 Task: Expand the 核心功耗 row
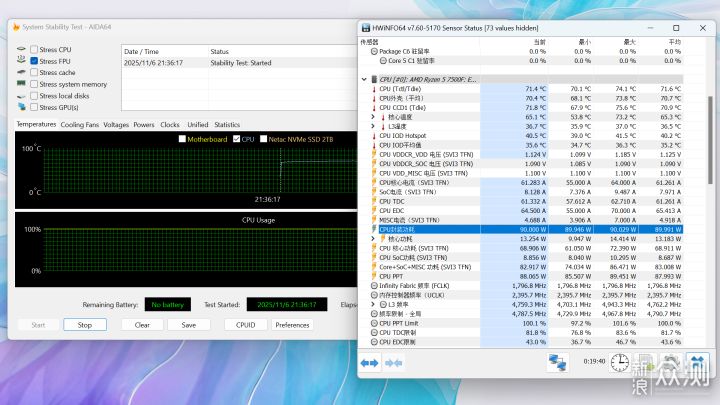point(373,239)
